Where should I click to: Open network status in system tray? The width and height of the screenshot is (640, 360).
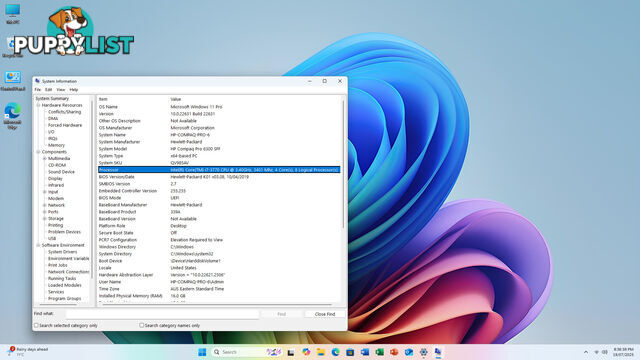tap(597, 352)
